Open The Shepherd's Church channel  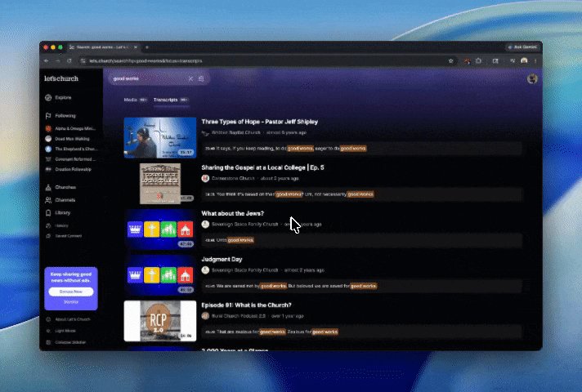click(71, 149)
